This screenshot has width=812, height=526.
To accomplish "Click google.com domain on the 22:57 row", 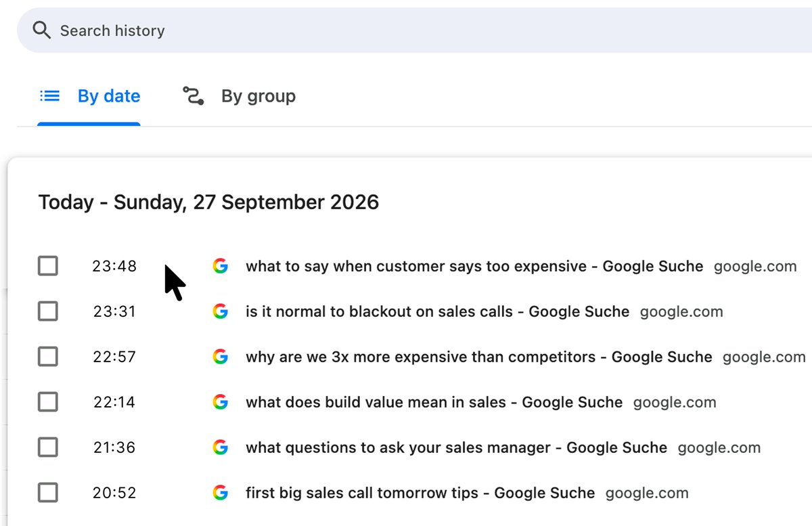I will point(764,357).
